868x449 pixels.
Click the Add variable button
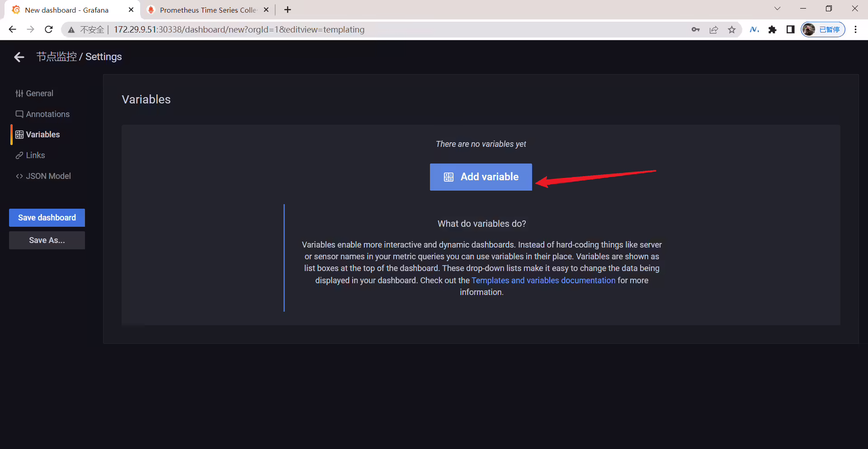[x=481, y=177]
